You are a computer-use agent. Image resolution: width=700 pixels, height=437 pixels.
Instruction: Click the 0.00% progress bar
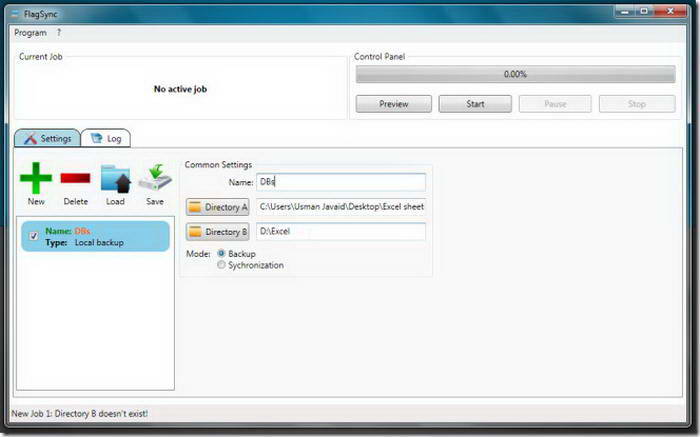515,74
